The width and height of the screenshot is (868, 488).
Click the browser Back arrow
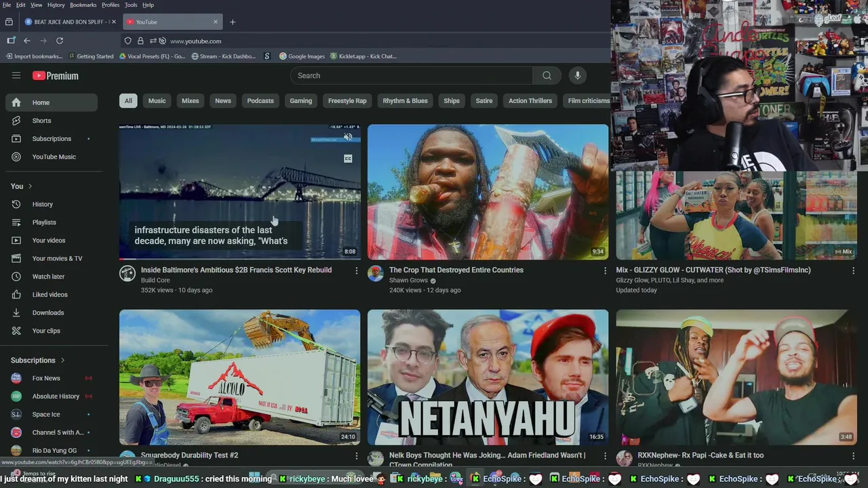click(x=27, y=41)
